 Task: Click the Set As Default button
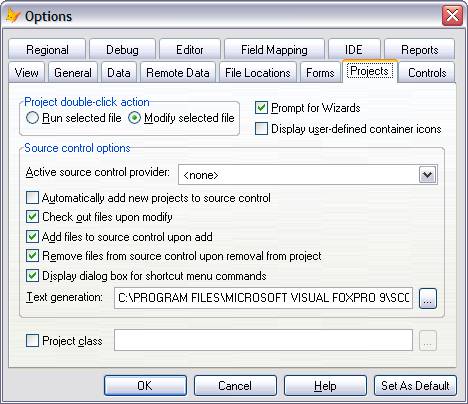click(415, 386)
